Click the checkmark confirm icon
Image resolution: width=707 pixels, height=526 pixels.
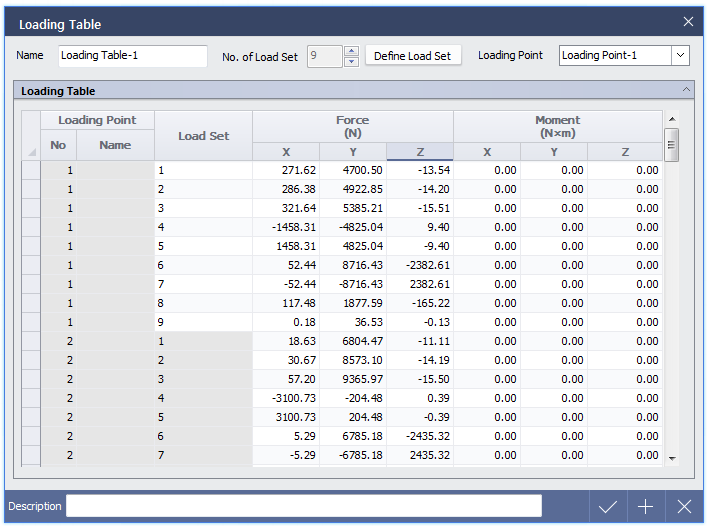click(x=608, y=507)
